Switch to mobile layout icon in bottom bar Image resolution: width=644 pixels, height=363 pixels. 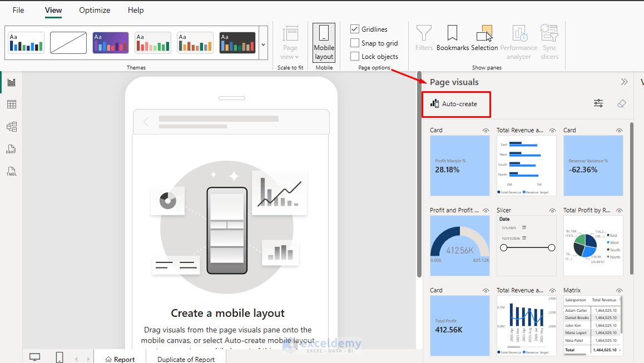[60, 357]
